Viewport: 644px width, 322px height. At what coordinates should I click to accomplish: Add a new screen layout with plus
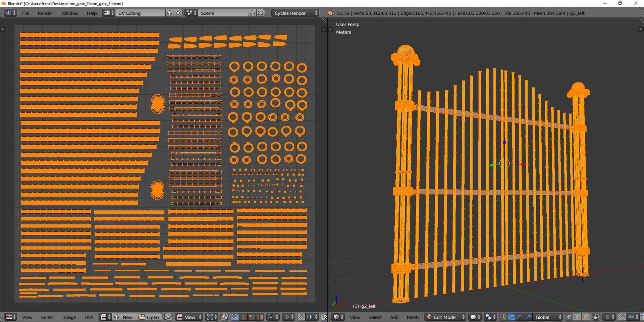[170, 13]
